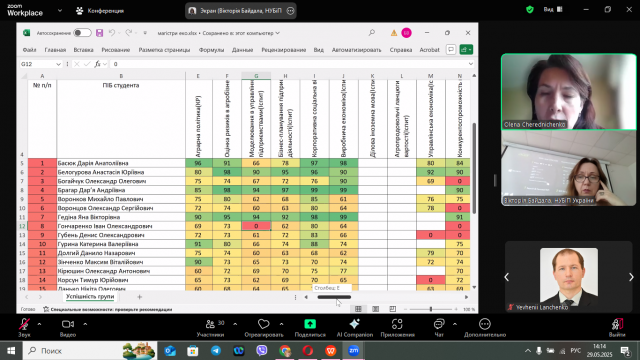The width and height of the screenshot is (640, 360).
Task: Open the comments icon near Acrobat tab
Action: click(451, 50)
